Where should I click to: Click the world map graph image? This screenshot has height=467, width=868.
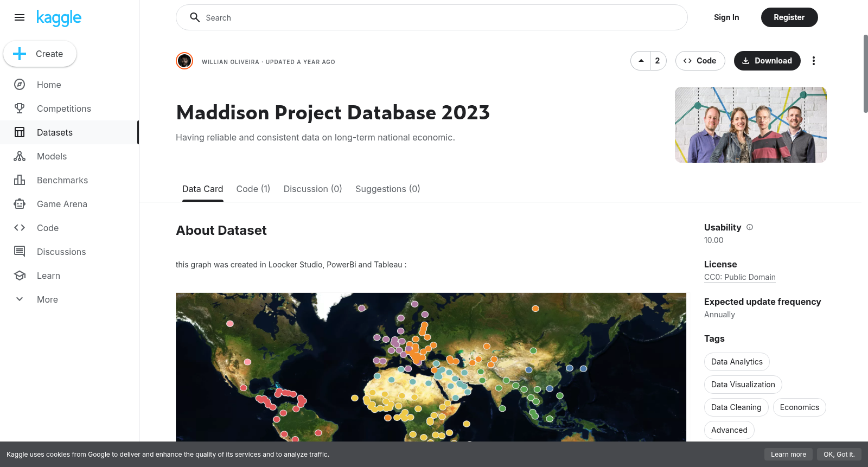tap(431, 367)
